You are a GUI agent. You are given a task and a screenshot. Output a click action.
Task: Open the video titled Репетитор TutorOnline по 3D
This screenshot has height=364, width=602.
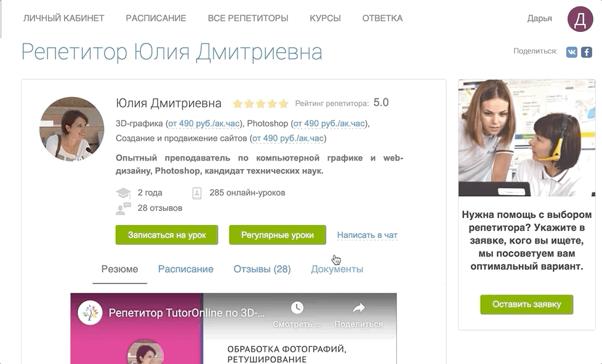[187, 312]
